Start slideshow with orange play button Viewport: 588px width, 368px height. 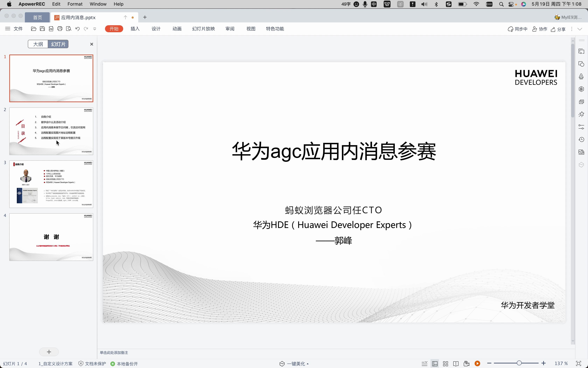[x=477, y=363]
